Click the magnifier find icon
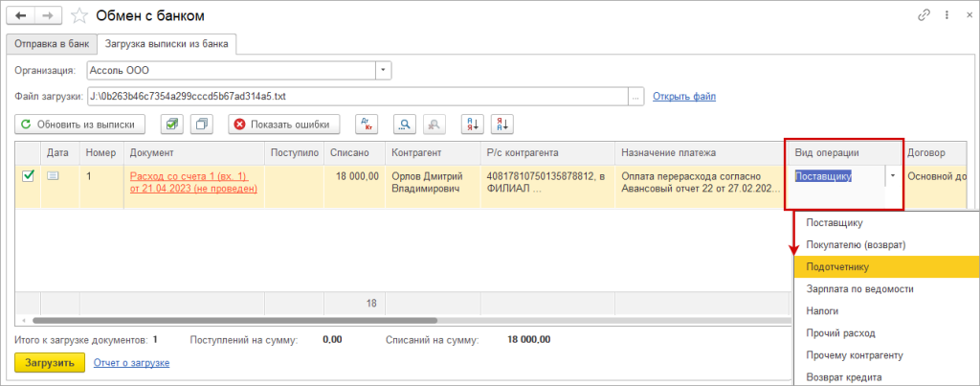980x386 pixels. click(405, 124)
